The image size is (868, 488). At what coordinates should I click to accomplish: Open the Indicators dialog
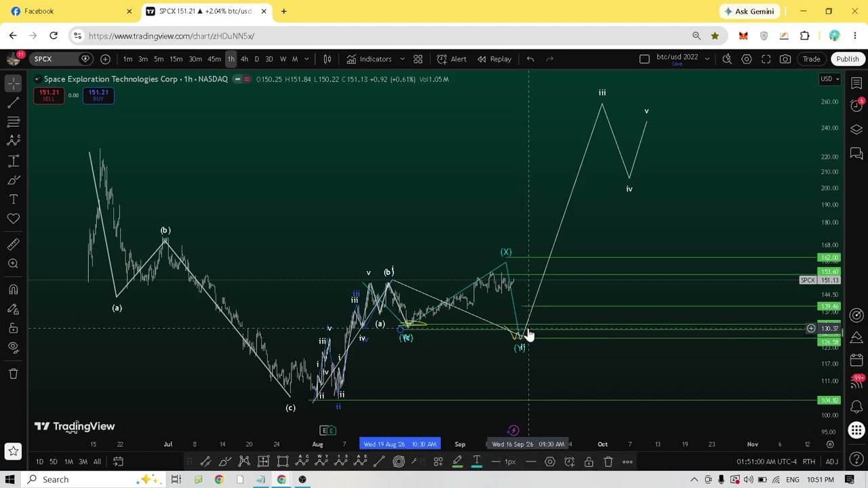coord(369,59)
